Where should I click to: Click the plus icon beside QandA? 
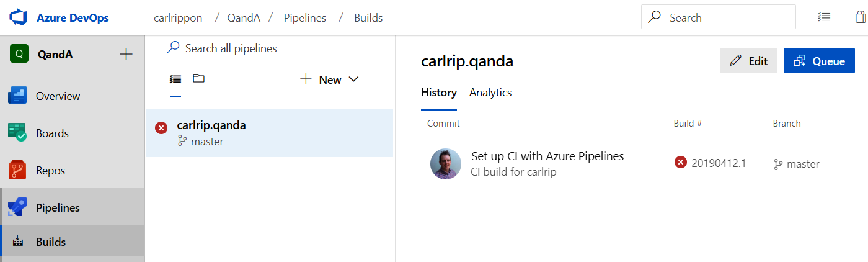126,54
